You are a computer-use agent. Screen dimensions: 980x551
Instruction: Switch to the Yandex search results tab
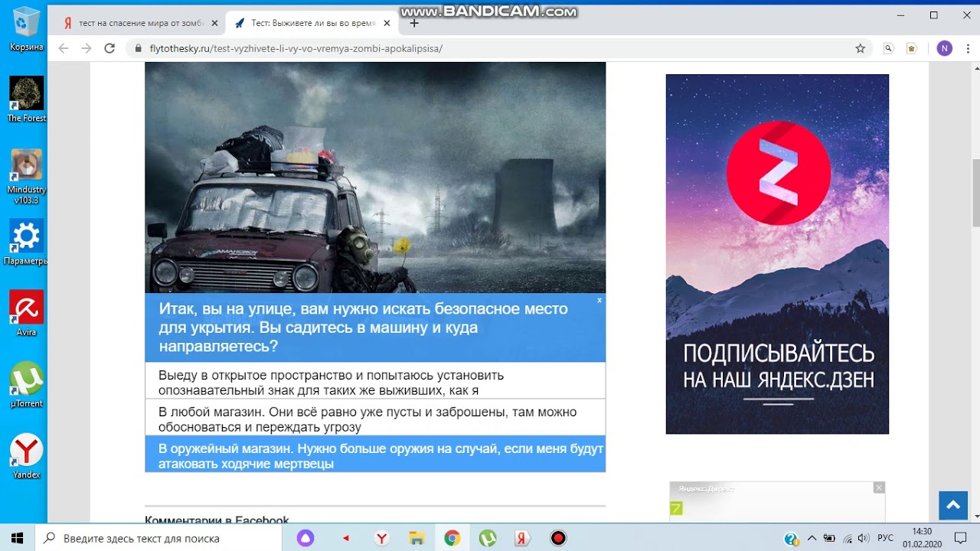coord(140,23)
